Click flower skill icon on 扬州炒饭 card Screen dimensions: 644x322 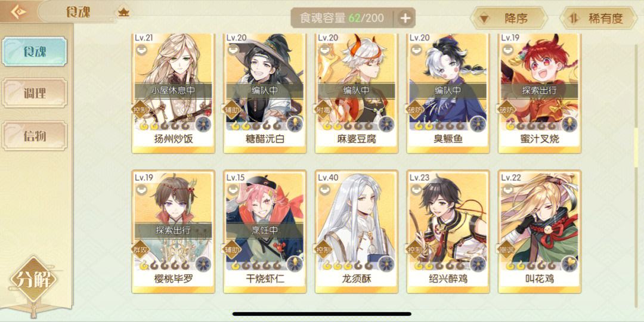pos(203,124)
